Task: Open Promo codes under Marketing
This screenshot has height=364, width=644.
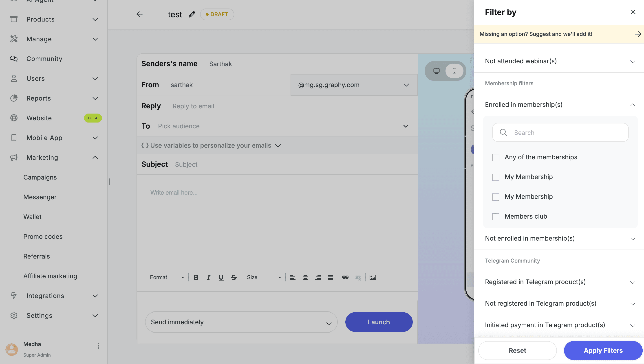Action: click(43, 237)
